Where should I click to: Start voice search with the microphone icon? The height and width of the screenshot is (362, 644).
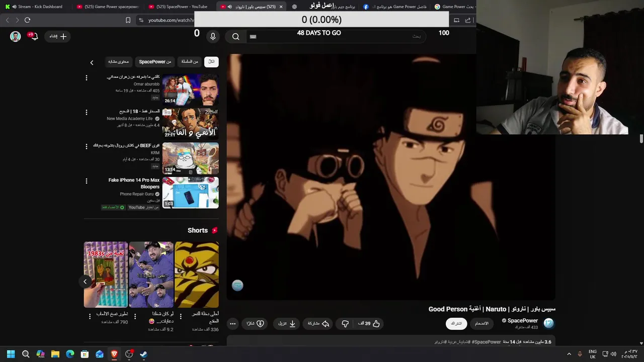[213, 36]
